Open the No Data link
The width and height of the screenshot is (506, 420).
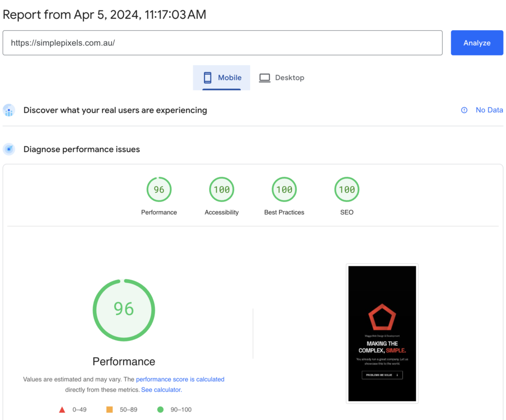(x=489, y=110)
